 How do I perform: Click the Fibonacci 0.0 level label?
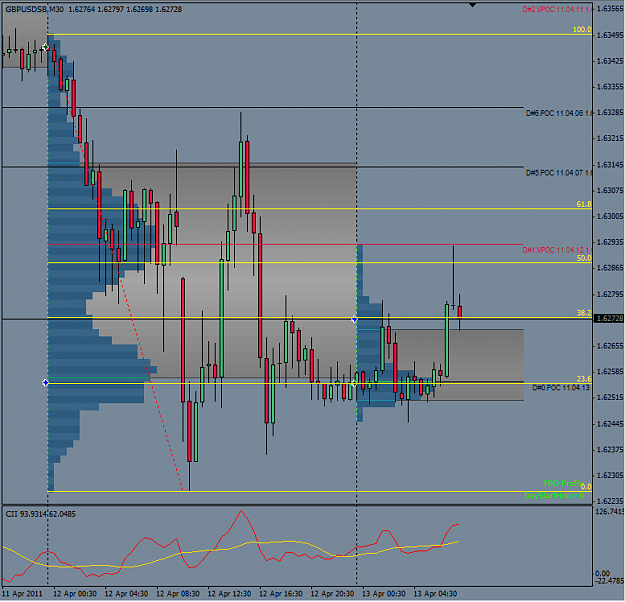point(586,487)
